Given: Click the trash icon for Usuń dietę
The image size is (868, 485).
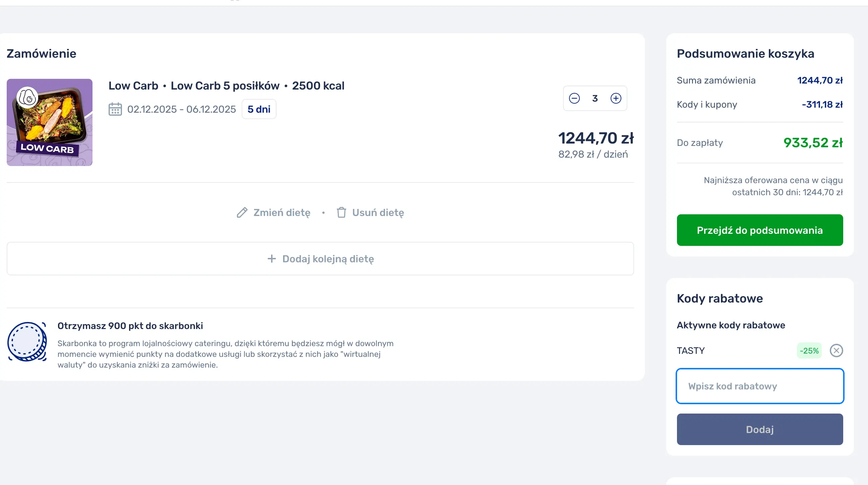Looking at the screenshot, I should (x=341, y=213).
